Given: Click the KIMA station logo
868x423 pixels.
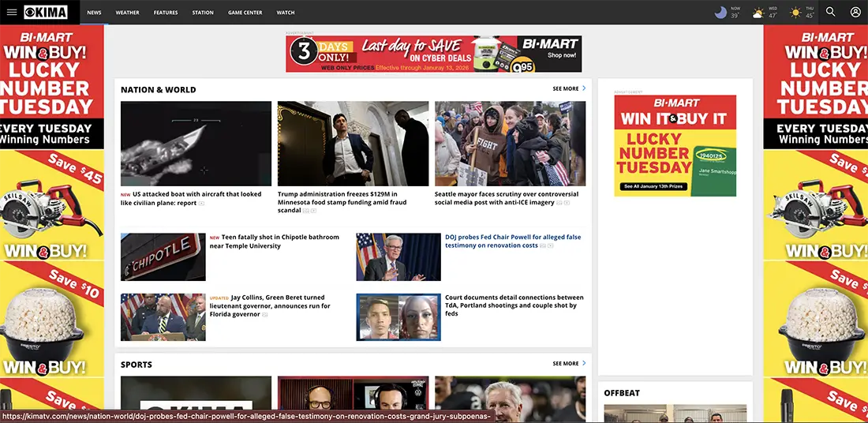Looking at the screenshot, I should click(46, 12).
